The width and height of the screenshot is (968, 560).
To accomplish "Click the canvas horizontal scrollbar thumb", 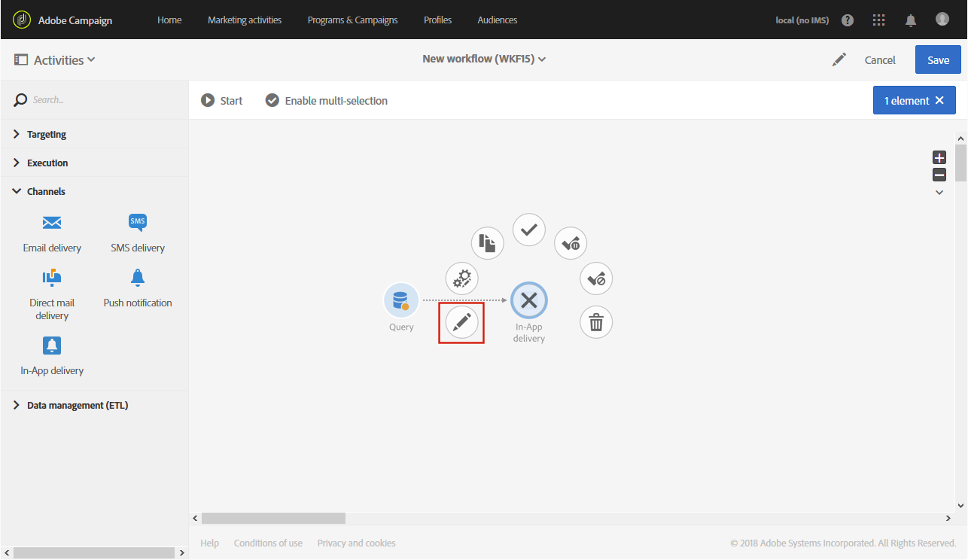I will (273, 518).
